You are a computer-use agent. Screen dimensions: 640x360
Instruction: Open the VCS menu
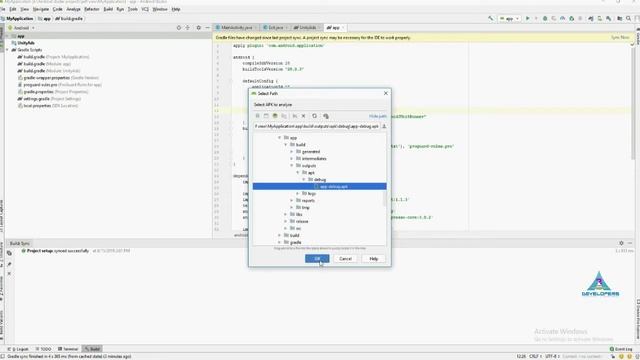click(145, 9)
